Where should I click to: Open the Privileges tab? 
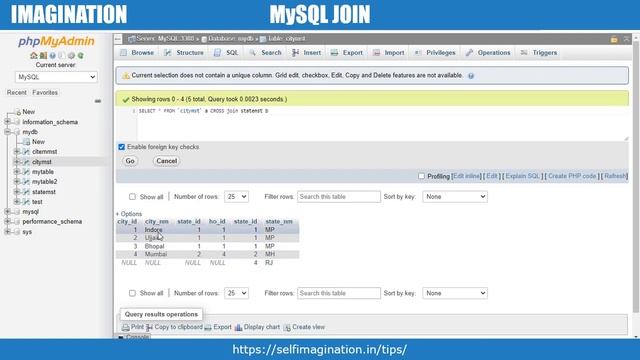click(x=435, y=53)
